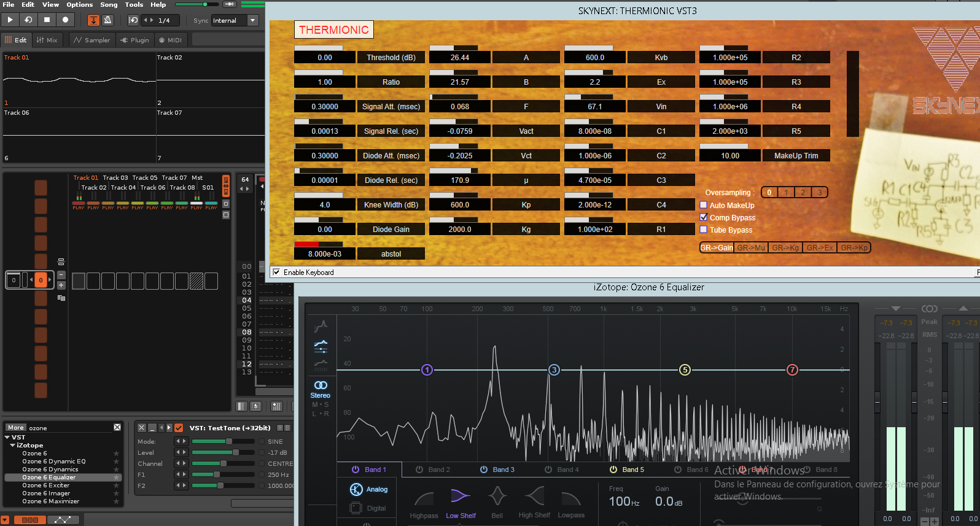This screenshot has height=526, width=980.
Task: Open the orange bottom-left dropdown arrow
Action: click(x=5, y=520)
